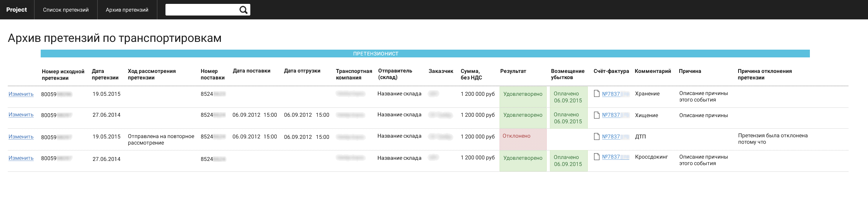
Task: Open invoice №7837 link in Хищение row
Action: tap(611, 115)
